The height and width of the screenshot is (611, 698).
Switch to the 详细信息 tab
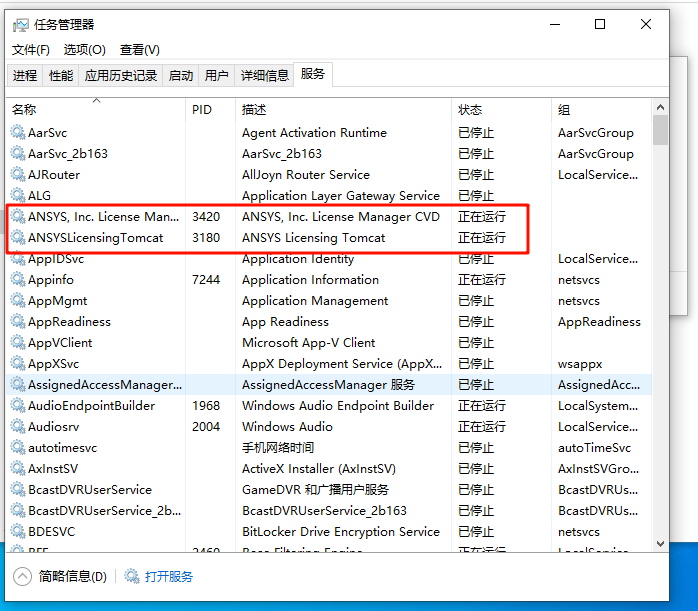tap(264, 76)
